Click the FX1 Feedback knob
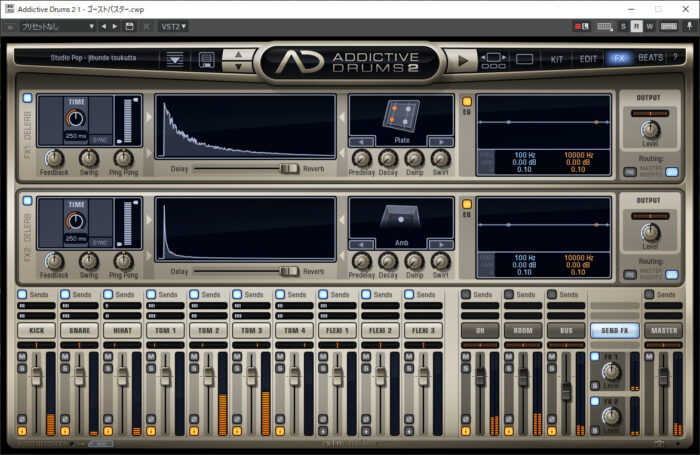Image resolution: width=700 pixels, height=455 pixels. pyautogui.click(x=54, y=159)
